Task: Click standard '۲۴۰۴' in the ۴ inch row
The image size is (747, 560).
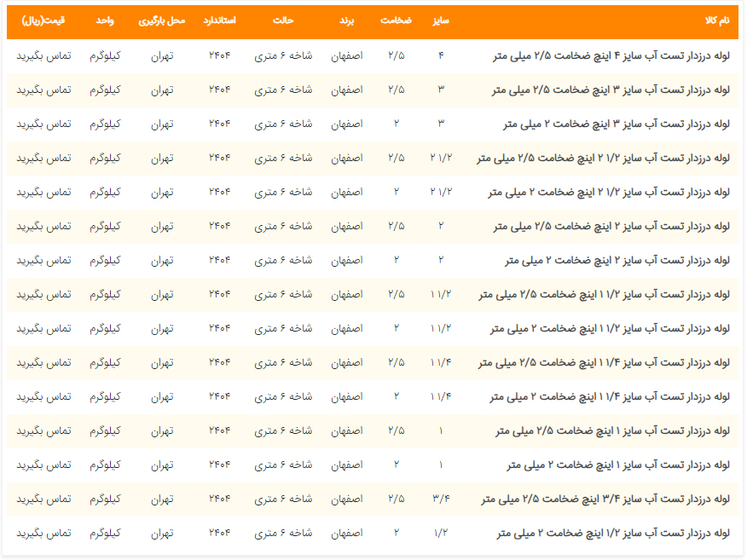Action: [x=220, y=55]
